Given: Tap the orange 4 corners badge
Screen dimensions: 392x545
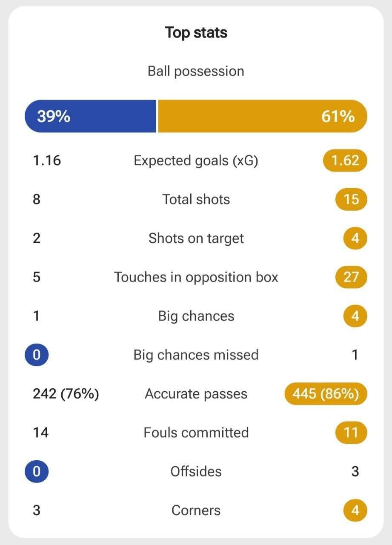Looking at the screenshot, I should [x=355, y=510].
